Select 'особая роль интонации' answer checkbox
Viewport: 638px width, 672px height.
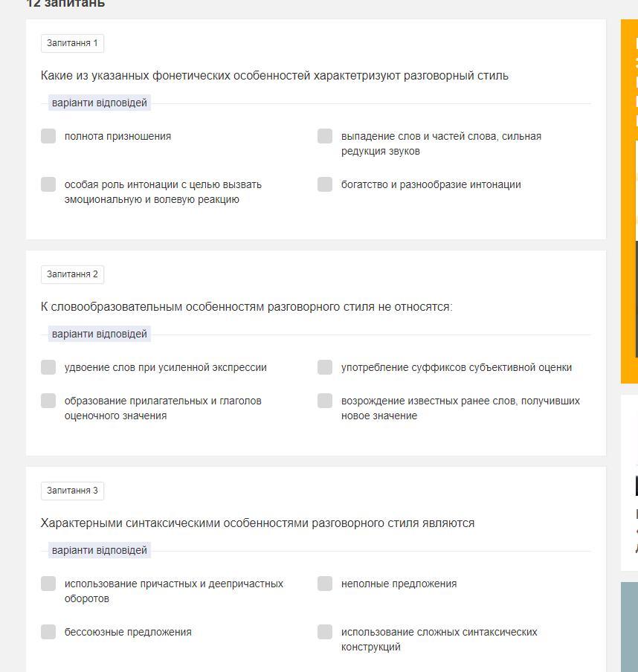pyautogui.click(x=48, y=184)
